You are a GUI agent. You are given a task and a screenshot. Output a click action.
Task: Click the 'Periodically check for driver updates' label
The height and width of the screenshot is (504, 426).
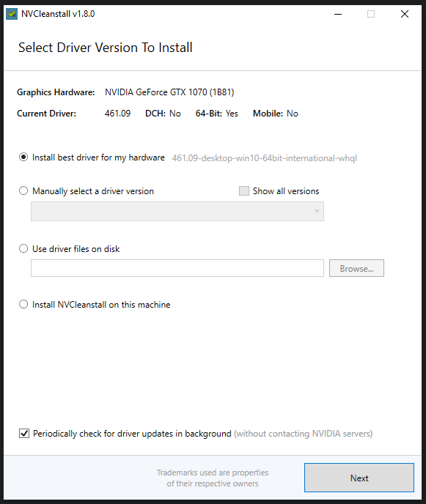tap(132, 434)
